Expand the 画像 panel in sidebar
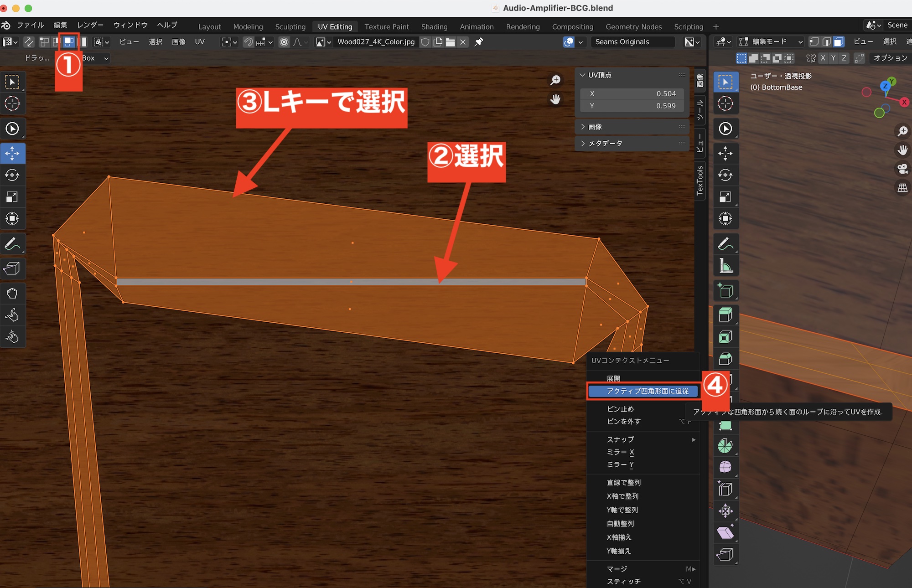Screen dimensions: 912x588 point(595,127)
